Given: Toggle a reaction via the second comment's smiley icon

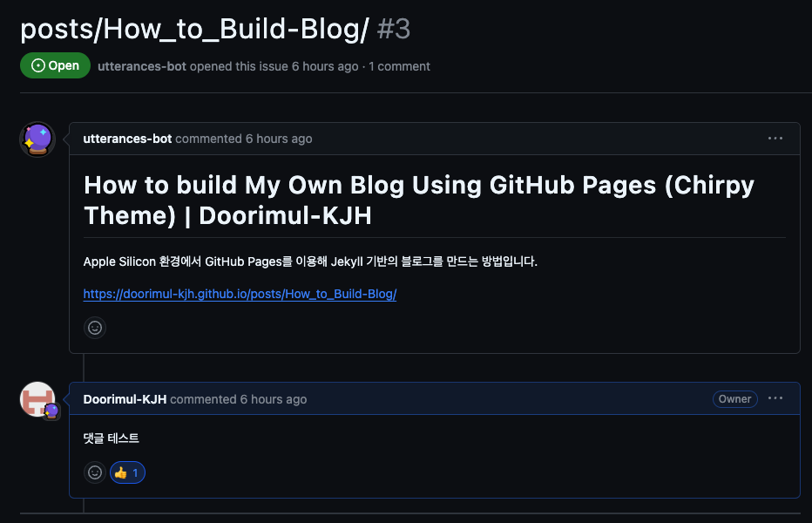Looking at the screenshot, I should coord(95,472).
